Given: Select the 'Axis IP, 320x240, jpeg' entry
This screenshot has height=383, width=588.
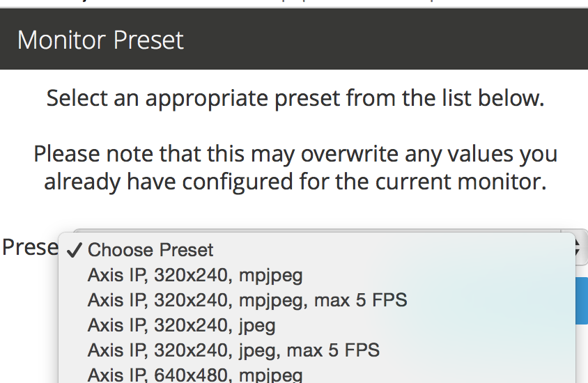Looking at the screenshot, I should [317, 325].
